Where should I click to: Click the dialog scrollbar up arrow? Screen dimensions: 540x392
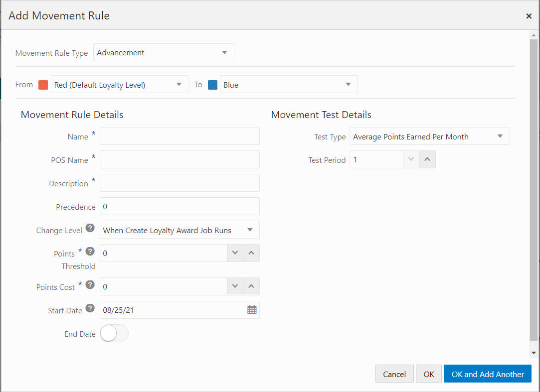(x=534, y=35)
